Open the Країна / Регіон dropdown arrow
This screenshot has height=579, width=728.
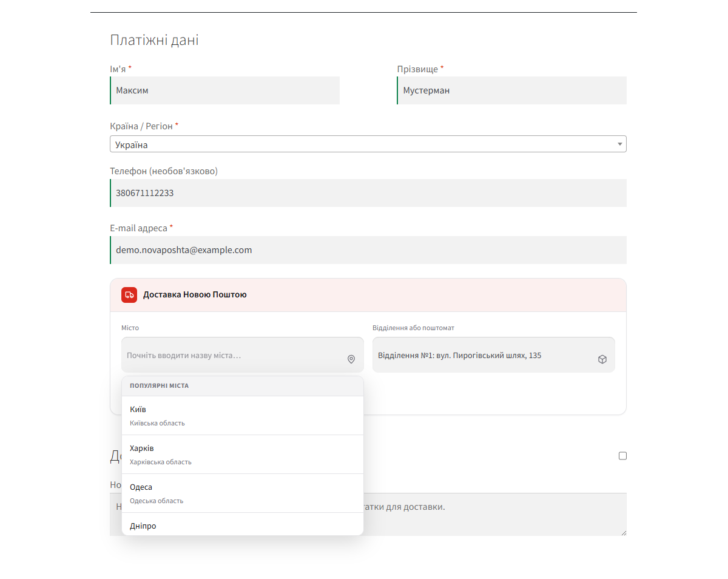click(619, 144)
